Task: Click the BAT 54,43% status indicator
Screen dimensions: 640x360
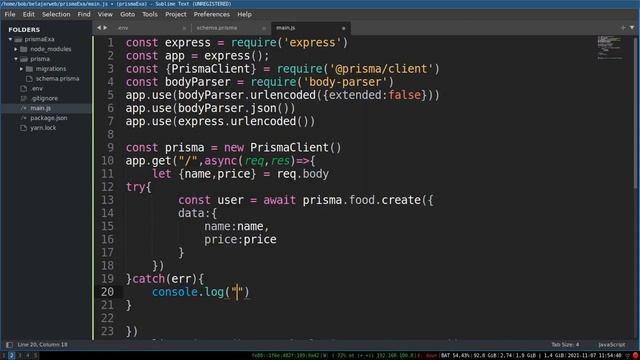Action: pos(455,356)
